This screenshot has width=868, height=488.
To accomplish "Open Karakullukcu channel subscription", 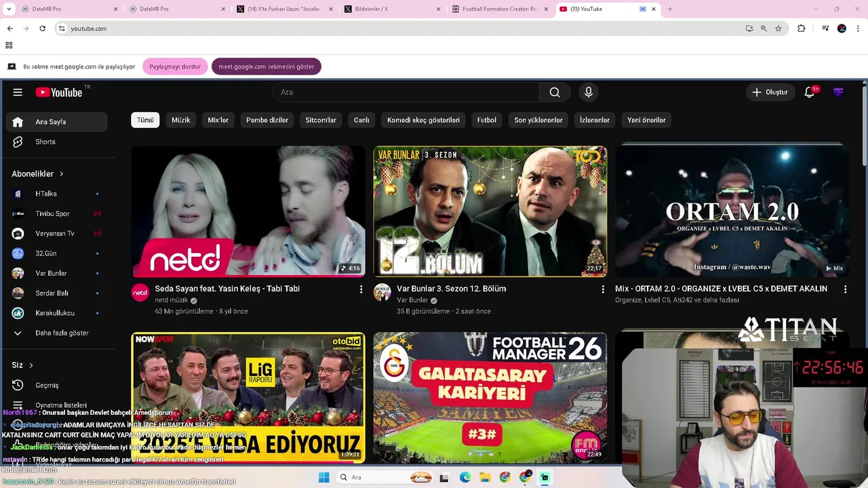I will click(x=56, y=313).
